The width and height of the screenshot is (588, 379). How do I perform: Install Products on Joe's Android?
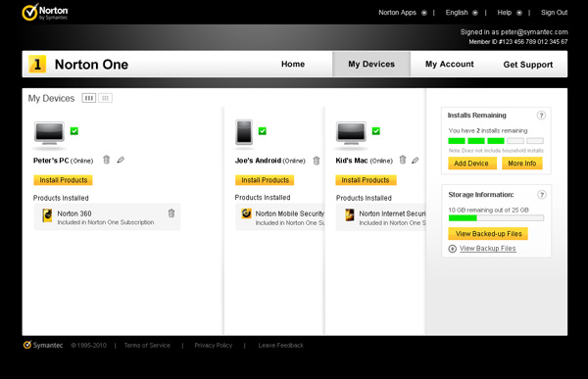click(266, 180)
